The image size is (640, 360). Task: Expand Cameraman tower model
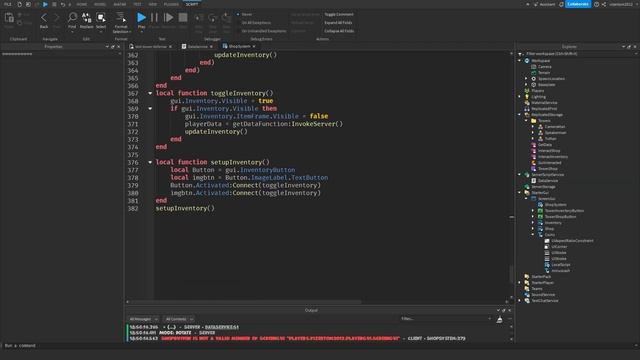pos(533,127)
